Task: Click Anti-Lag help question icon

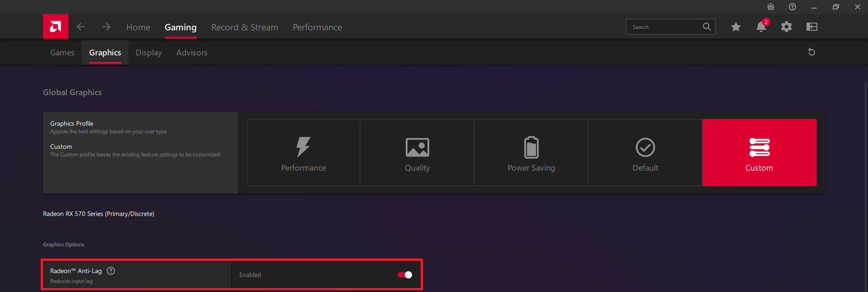Action: pos(111,271)
